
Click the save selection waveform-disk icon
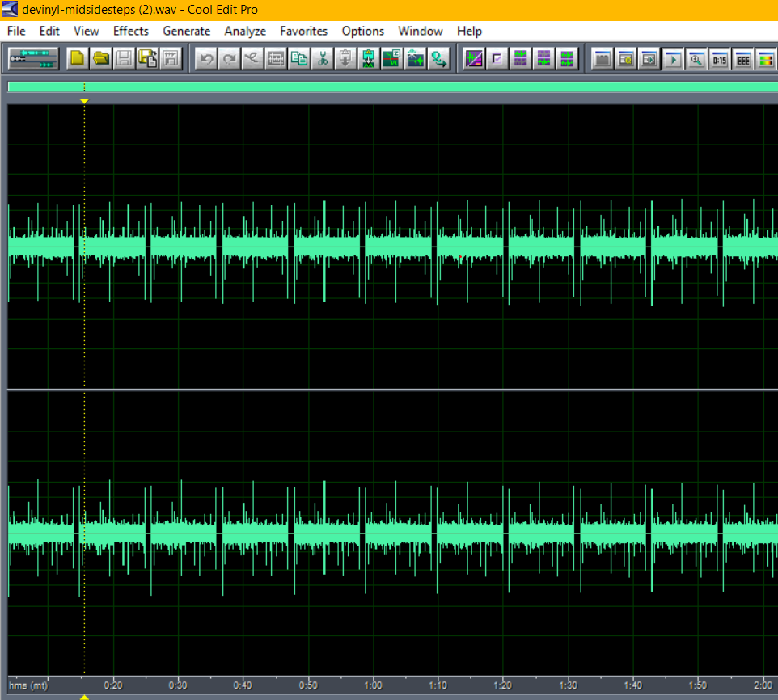171,58
